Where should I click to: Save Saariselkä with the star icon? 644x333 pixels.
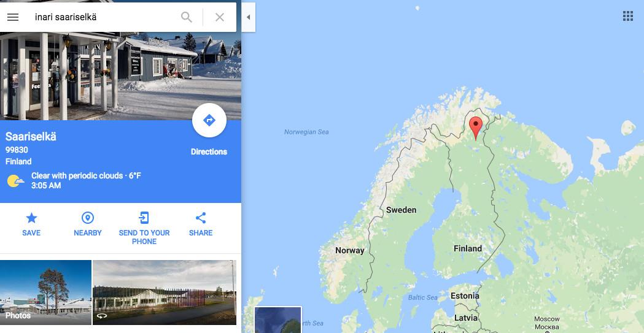pos(31,224)
